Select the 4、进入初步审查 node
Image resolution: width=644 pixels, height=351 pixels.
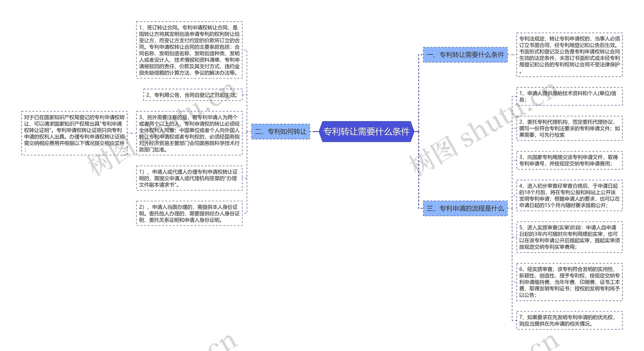569,195
